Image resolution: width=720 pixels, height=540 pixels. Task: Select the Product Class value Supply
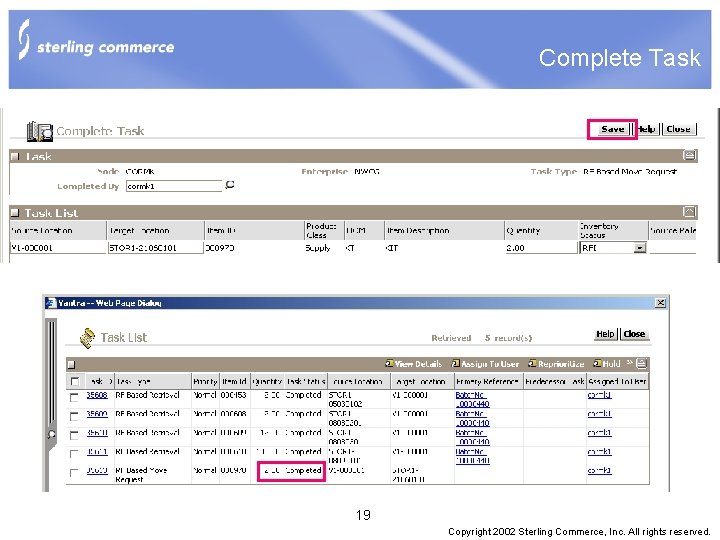[x=318, y=248]
